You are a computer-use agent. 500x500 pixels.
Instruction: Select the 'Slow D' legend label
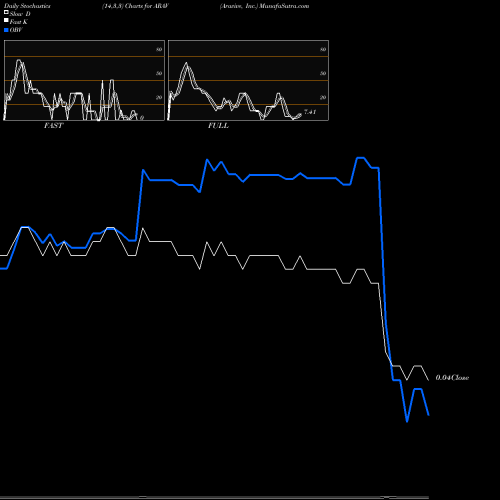[20, 14]
